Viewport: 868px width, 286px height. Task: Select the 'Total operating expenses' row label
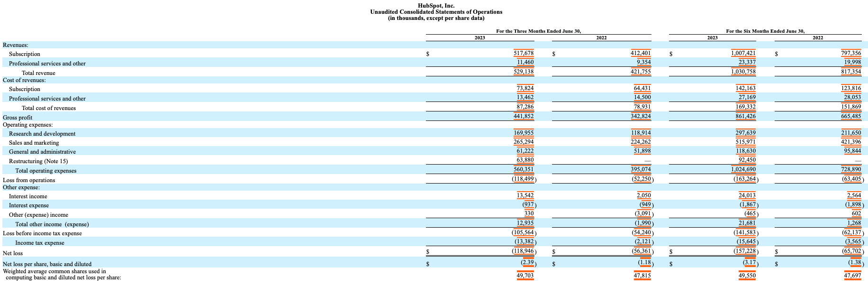[x=46, y=171]
